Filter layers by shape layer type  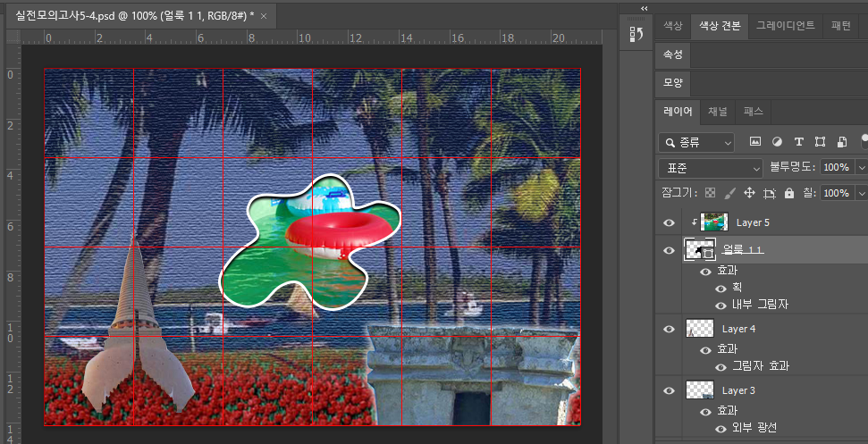pos(820,142)
